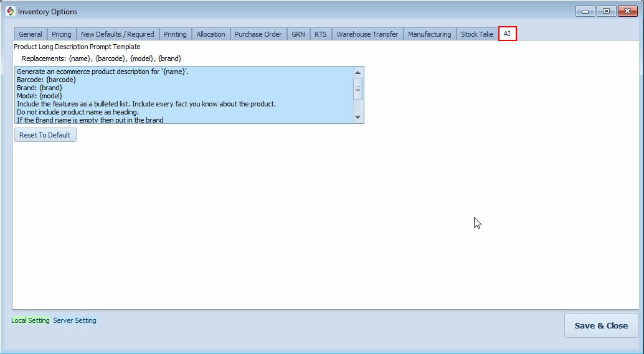Click the Reset To Default button
The image size is (644, 354).
coord(45,135)
